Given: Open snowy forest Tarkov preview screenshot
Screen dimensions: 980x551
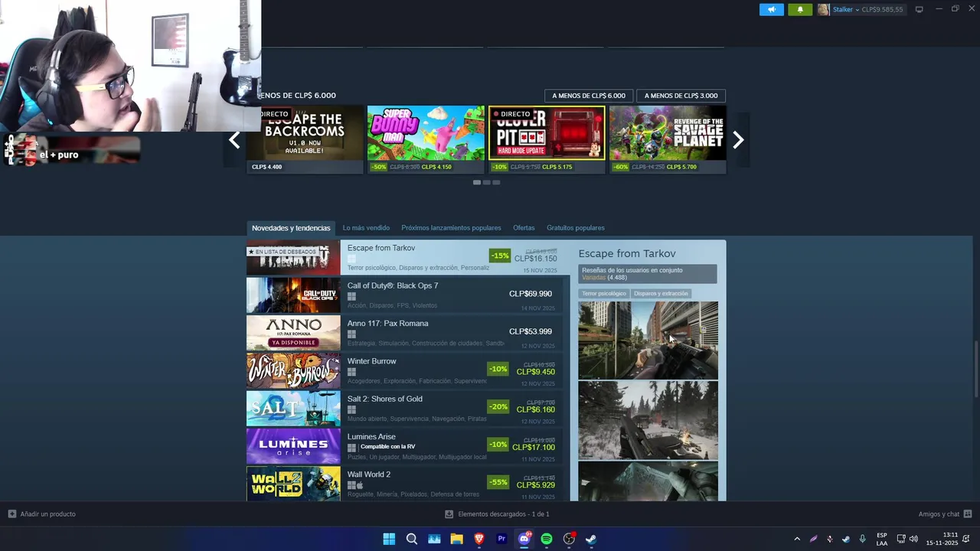Looking at the screenshot, I should pyautogui.click(x=648, y=420).
